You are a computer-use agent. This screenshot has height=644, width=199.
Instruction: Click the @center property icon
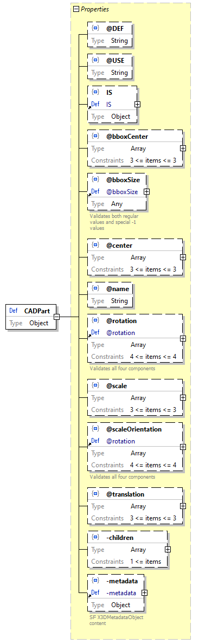pyautogui.click(x=95, y=245)
